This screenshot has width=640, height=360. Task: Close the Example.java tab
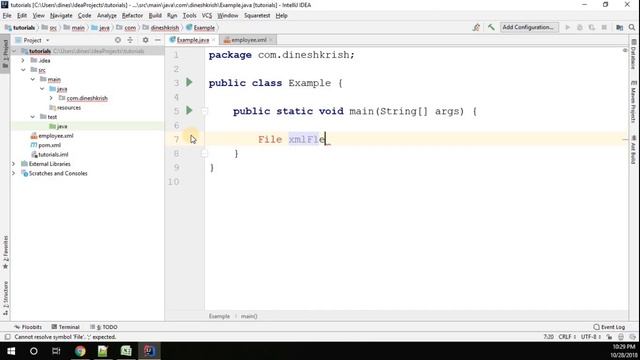click(x=213, y=40)
